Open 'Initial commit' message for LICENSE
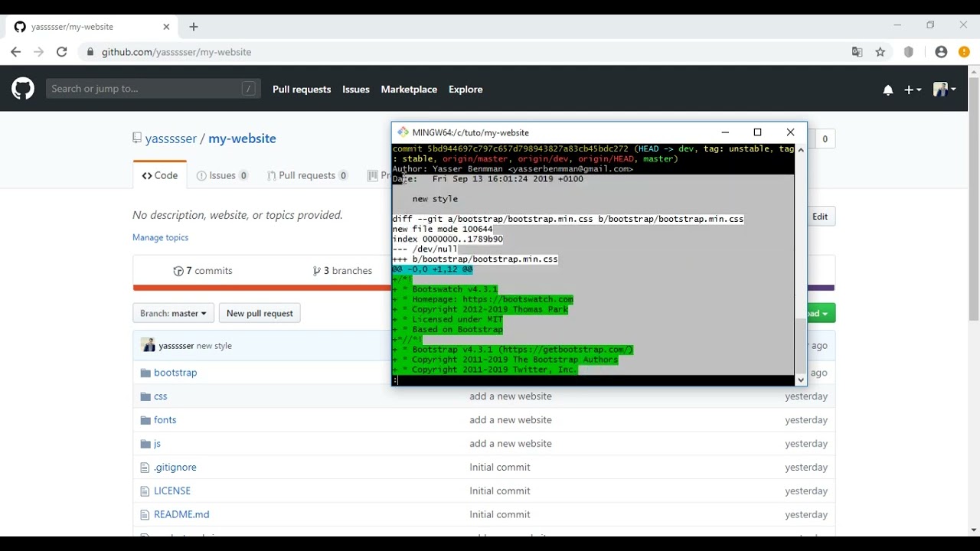The width and height of the screenshot is (980, 551). click(500, 491)
